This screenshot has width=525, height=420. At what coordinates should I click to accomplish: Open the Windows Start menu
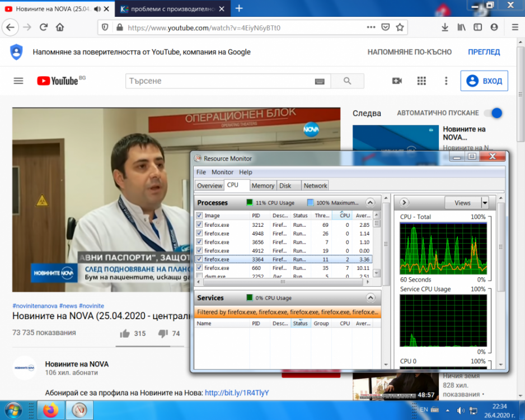pyautogui.click(x=14, y=410)
